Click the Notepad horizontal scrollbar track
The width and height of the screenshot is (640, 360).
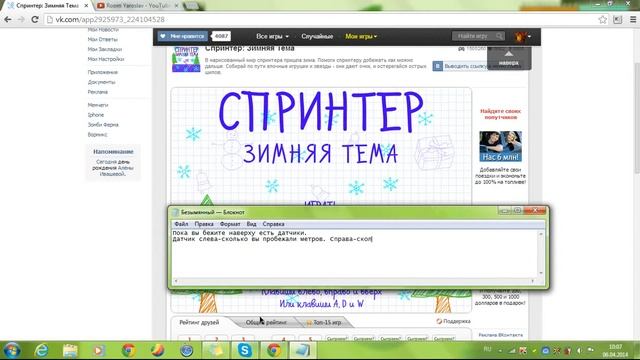[x=354, y=280]
